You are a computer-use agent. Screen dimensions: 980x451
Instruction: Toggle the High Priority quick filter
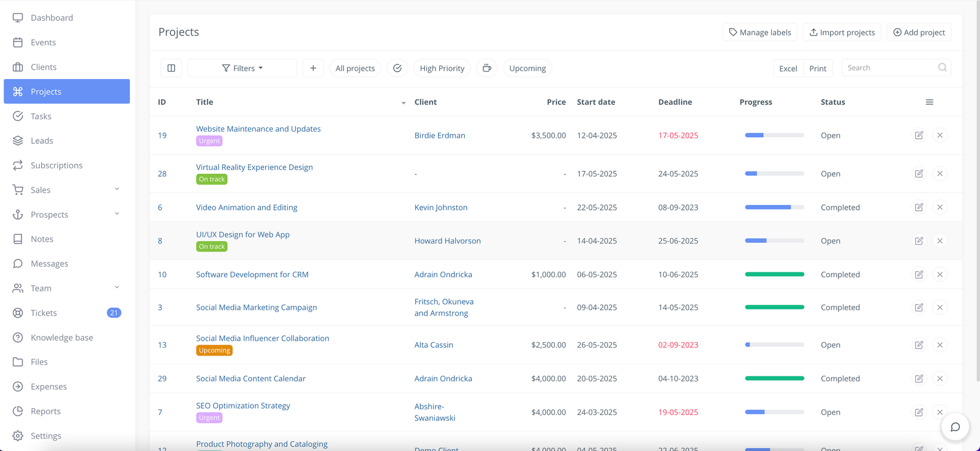click(x=442, y=68)
